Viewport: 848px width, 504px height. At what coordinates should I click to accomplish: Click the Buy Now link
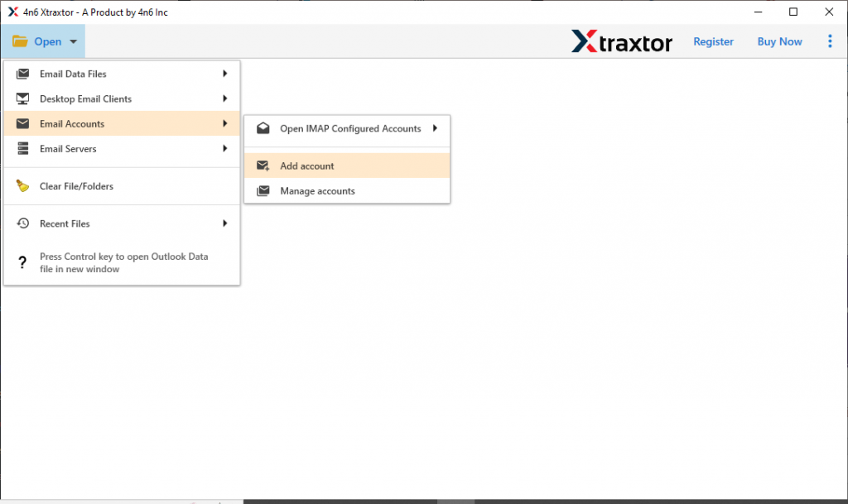coord(779,41)
